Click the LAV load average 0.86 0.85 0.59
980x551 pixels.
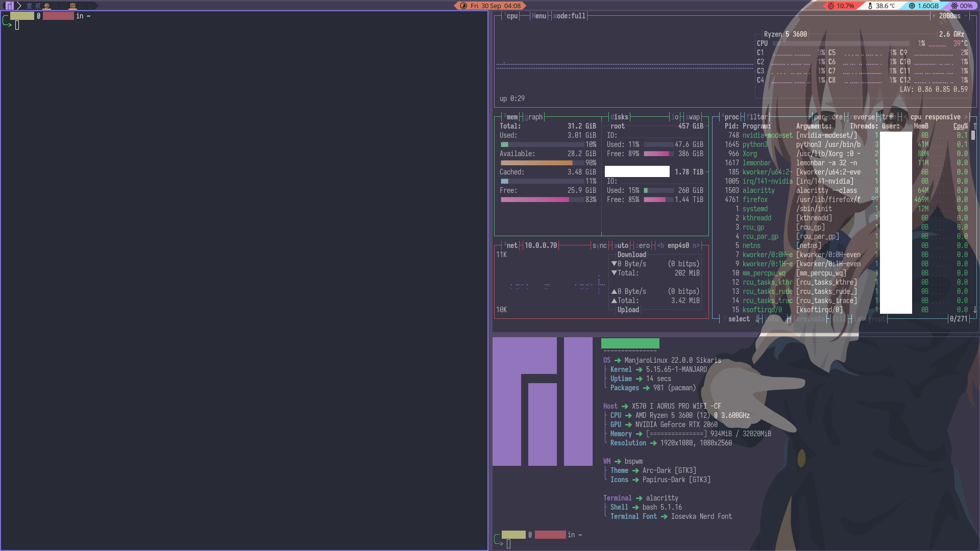[934, 89]
